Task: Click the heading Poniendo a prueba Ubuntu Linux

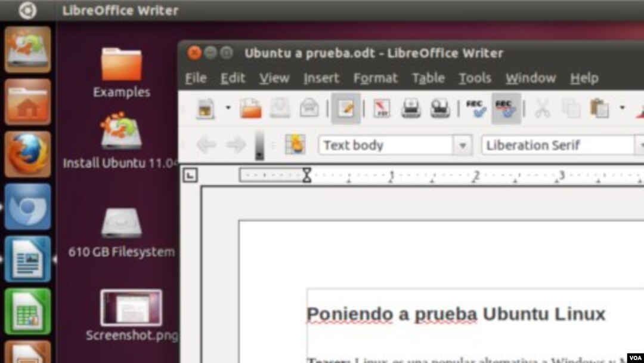Action: (456, 314)
